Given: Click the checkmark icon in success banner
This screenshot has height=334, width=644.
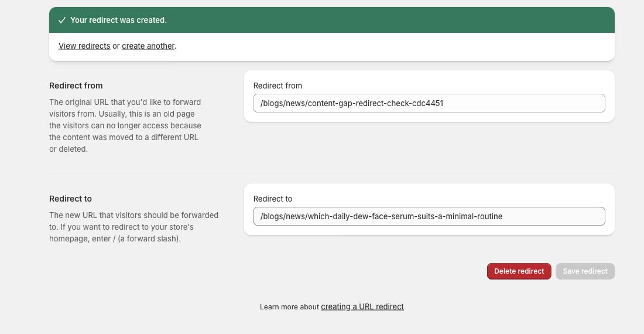Looking at the screenshot, I should tap(62, 20).
